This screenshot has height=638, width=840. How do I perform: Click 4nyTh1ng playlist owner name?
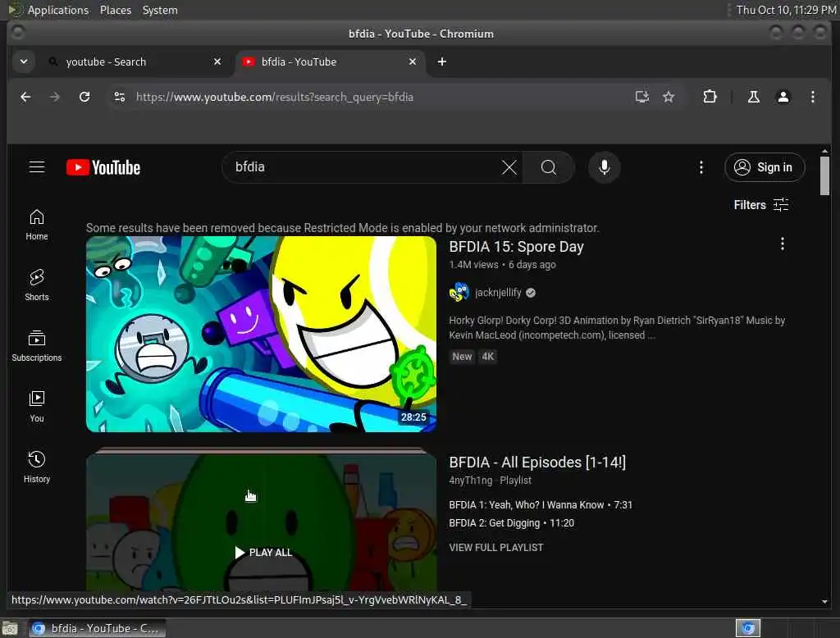coord(470,481)
